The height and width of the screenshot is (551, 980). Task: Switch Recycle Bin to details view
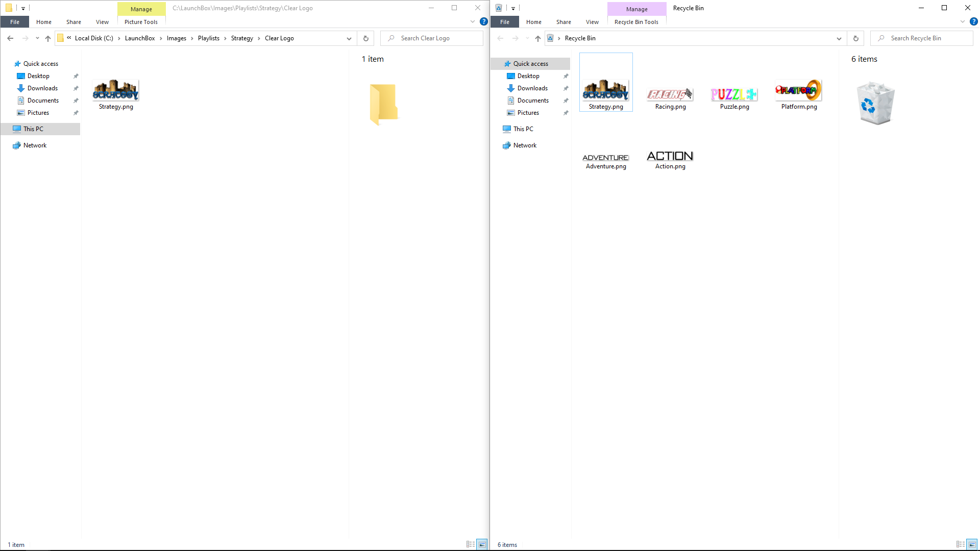coord(961,544)
